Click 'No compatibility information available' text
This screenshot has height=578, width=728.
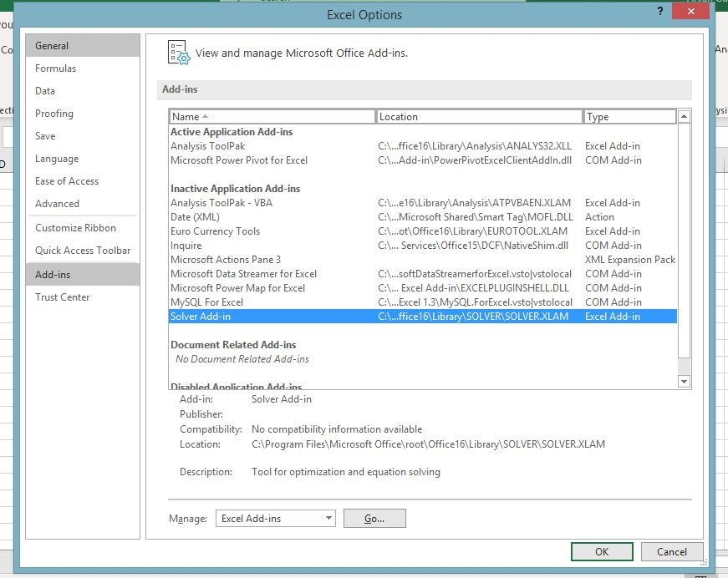pos(337,429)
